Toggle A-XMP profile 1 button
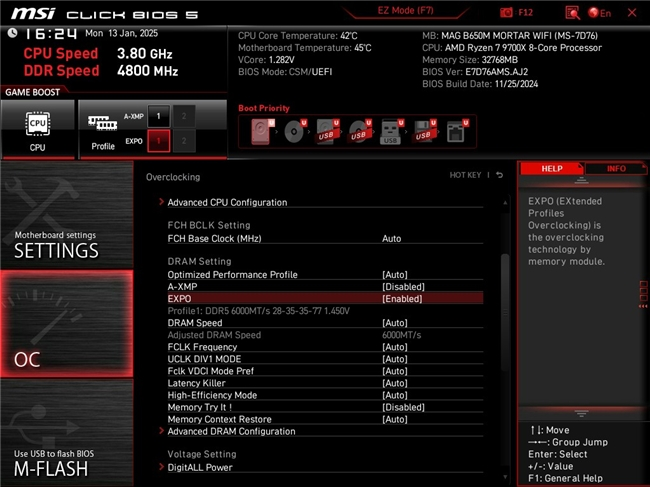 pos(157,116)
